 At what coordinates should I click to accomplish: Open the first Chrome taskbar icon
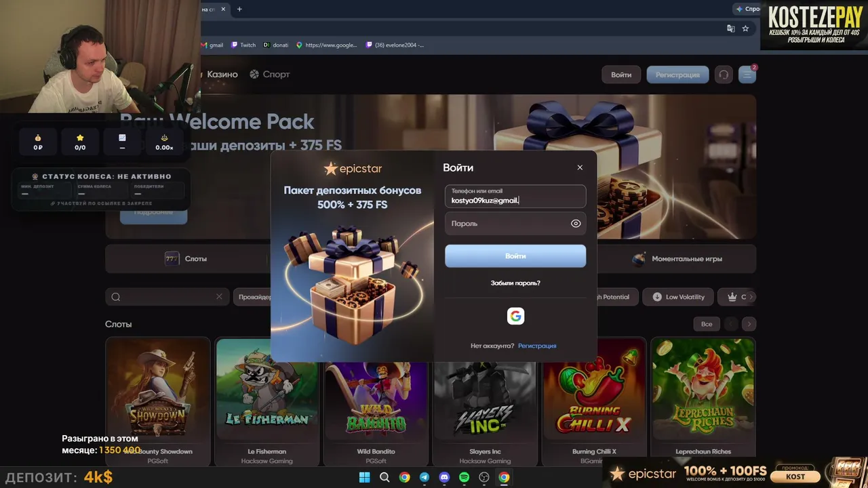pos(404,477)
